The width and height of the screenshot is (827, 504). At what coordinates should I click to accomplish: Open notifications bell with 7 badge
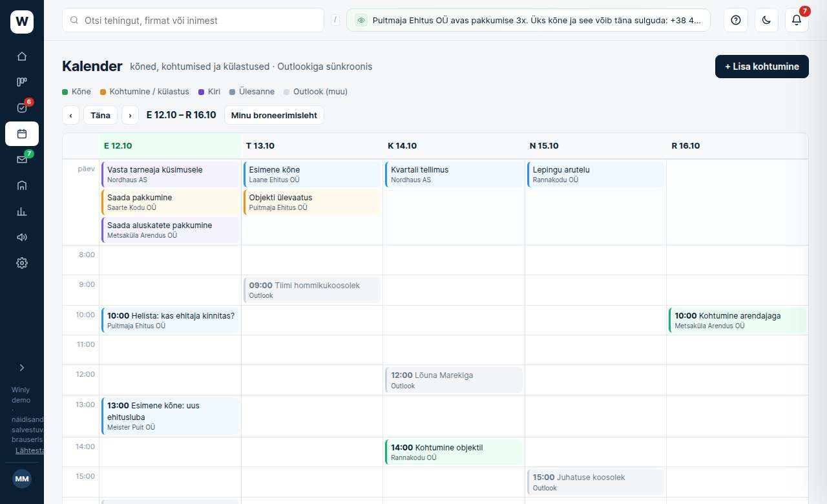(797, 20)
